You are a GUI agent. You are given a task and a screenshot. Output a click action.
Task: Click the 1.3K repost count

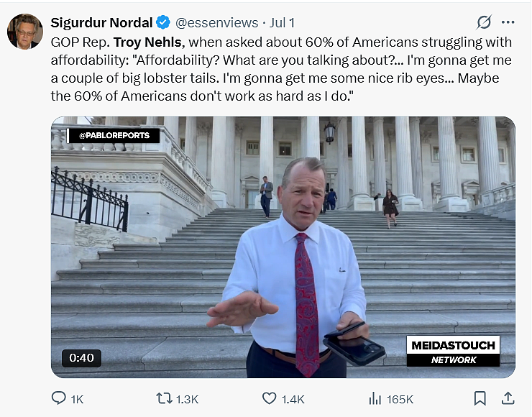(x=188, y=399)
